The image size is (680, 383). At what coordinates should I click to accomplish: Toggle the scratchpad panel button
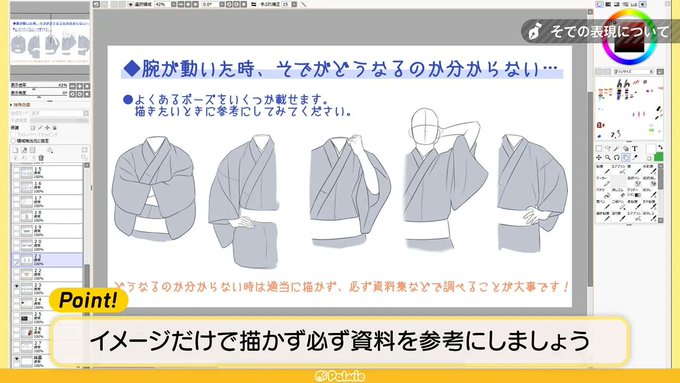(643, 4)
